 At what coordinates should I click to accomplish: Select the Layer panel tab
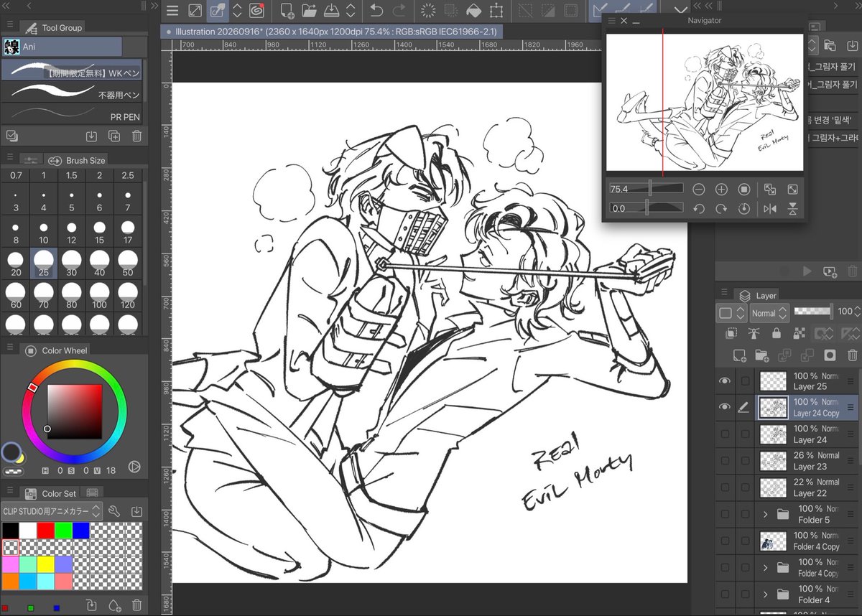pyautogui.click(x=759, y=295)
